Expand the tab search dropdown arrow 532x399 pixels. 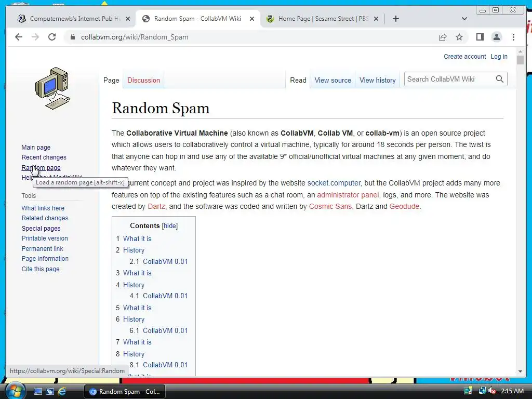(x=464, y=19)
